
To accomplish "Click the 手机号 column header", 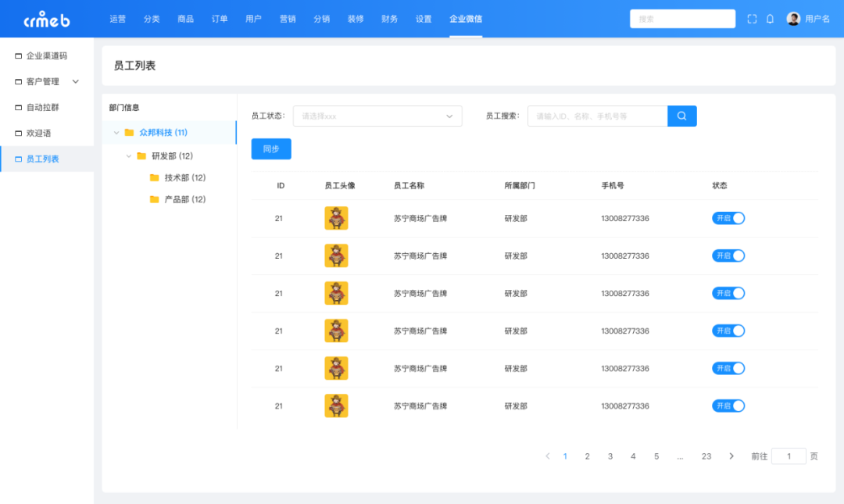I will 613,186.
